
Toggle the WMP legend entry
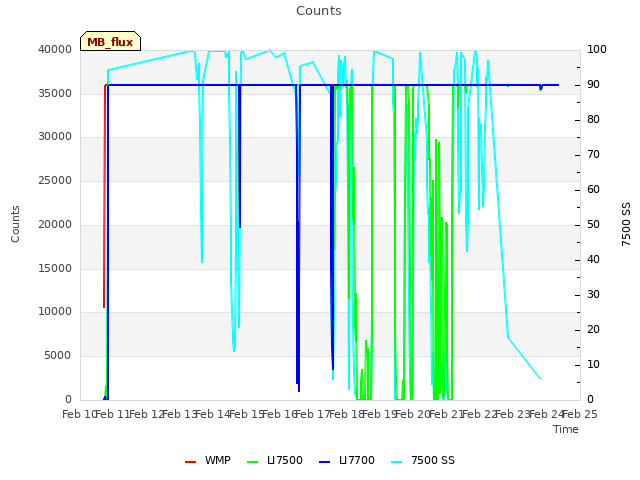coord(208,460)
